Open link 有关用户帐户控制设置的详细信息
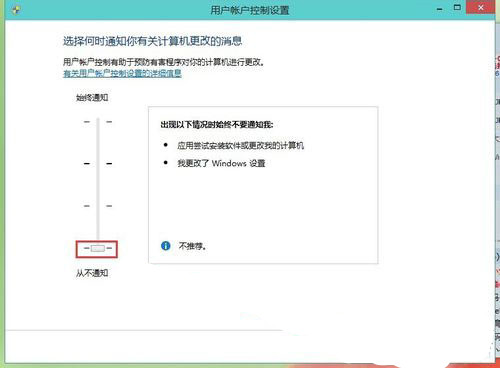Screen dimensions: 500x368 (122, 73)
